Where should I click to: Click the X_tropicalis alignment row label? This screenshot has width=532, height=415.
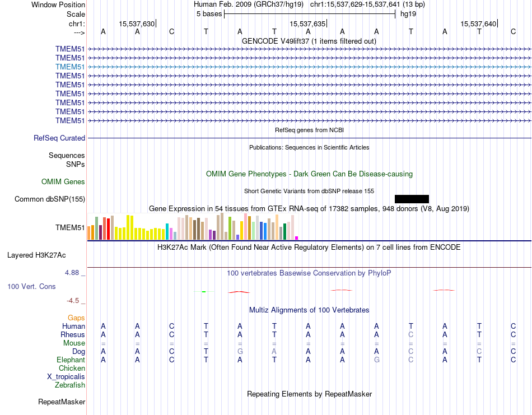point(66,377)
